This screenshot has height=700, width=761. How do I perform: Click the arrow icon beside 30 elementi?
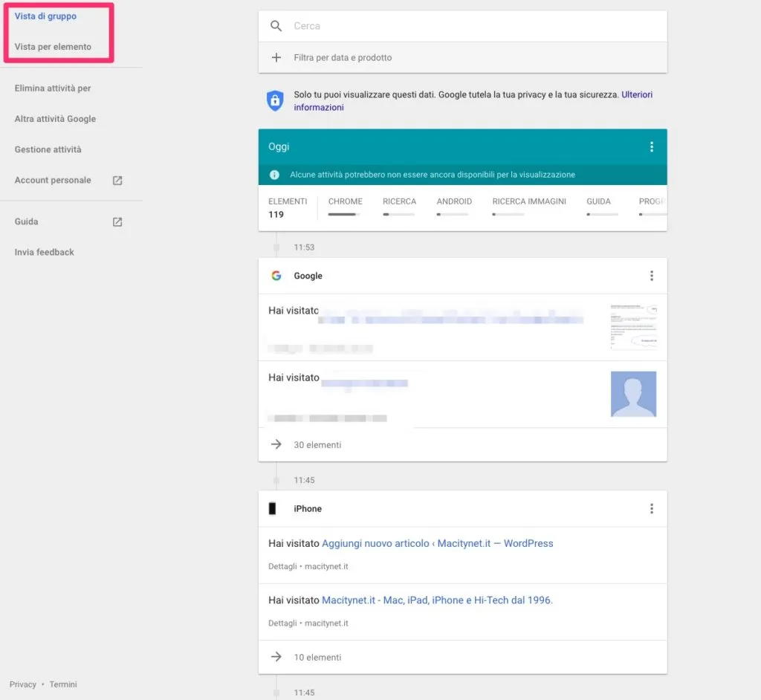pyautogui.click(x=276, y=444)
